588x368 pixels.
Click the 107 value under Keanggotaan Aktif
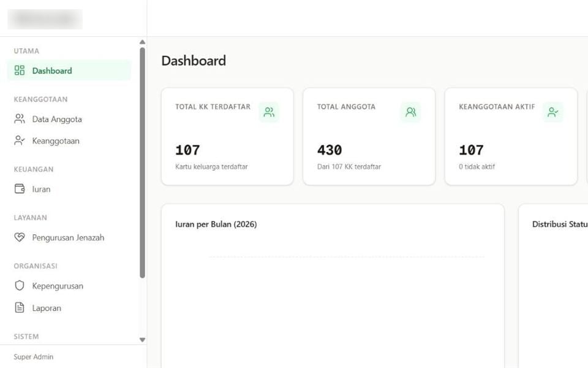pyautogui.click(x=472, y=150)
